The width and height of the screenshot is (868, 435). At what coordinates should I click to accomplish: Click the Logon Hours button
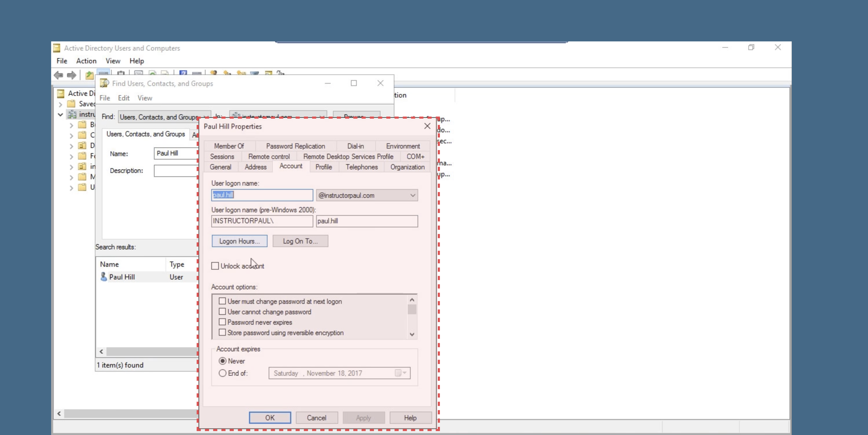tap(239, 241)
